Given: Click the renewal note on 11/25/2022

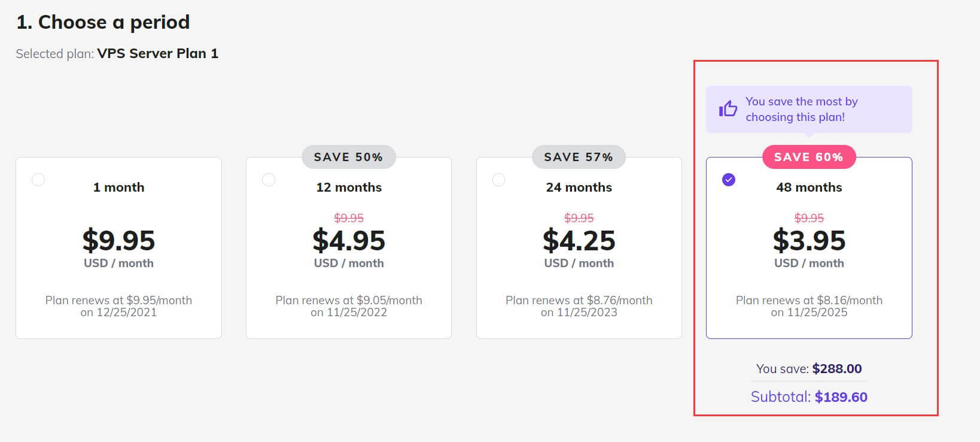Looking at the screenshot, I should point(349,306).
